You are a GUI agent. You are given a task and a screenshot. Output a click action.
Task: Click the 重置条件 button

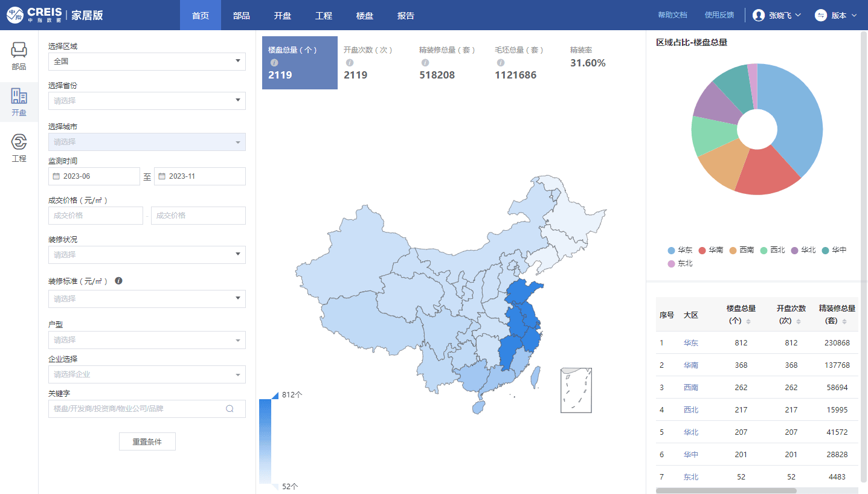point(147,441)
